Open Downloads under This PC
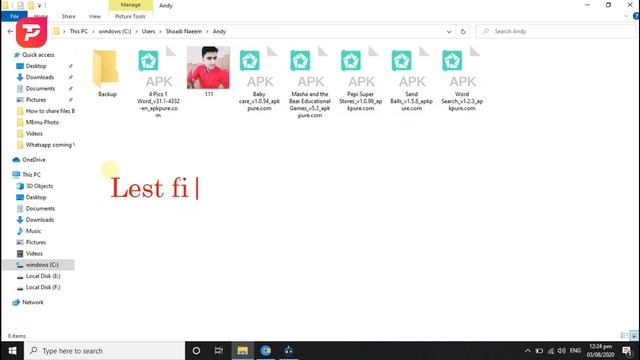The image size is (640, 360). coord(40,220)
